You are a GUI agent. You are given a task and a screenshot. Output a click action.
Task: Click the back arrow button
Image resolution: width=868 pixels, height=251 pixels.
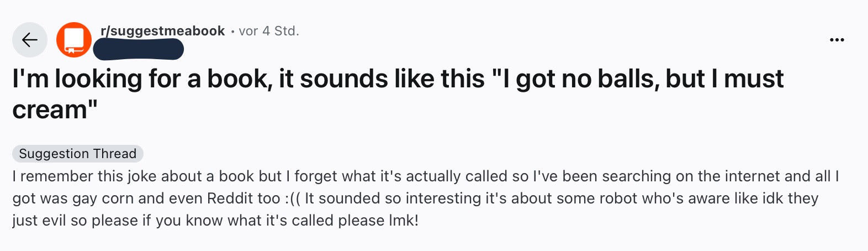(30, 40)
